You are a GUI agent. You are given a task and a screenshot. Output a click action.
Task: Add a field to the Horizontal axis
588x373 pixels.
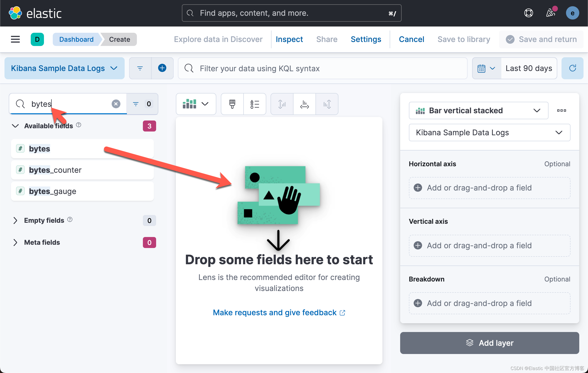point(490,188)
